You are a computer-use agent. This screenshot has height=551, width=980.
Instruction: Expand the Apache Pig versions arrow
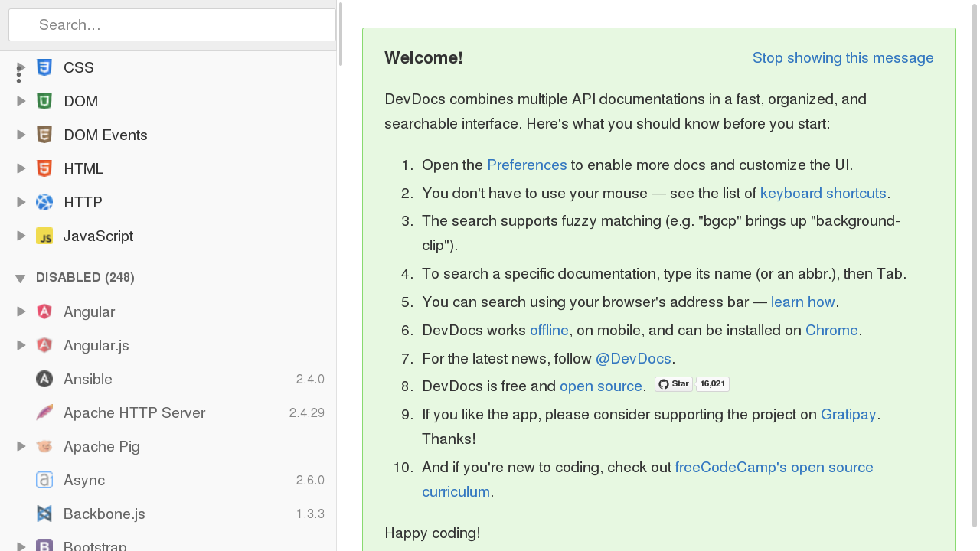[21, 446]
